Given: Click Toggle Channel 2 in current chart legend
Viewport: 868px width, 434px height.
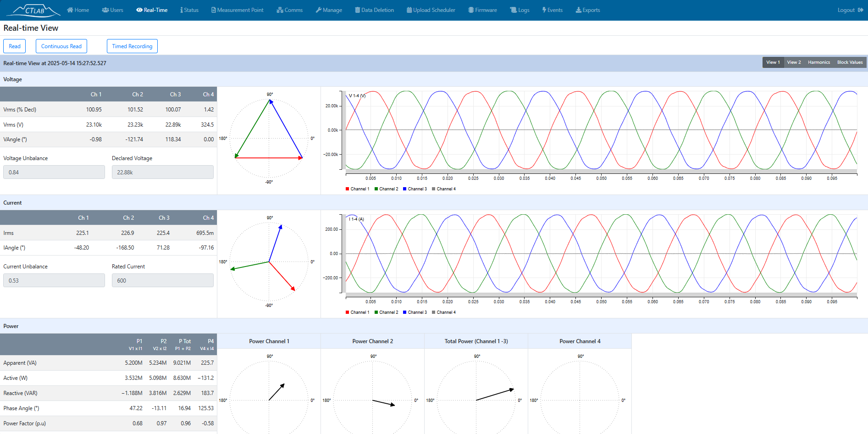Looking at the screenshot, I should (387, 312).
